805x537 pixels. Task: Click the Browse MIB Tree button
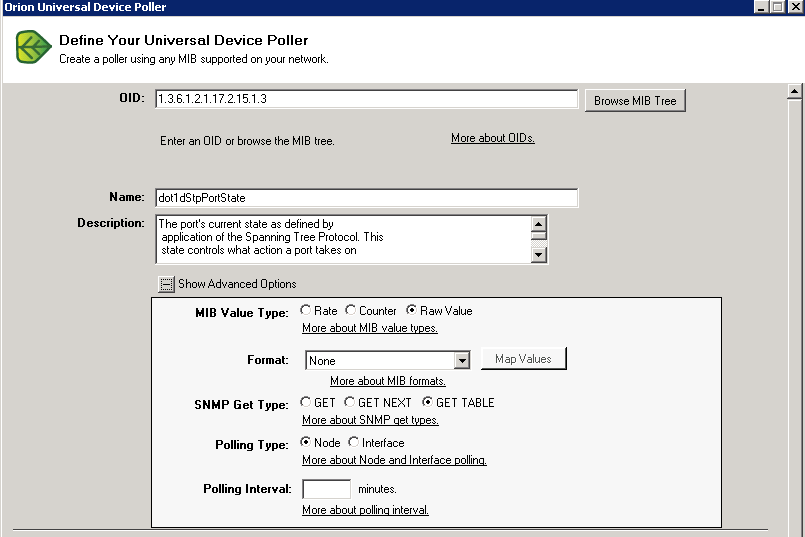coord(635,101)
